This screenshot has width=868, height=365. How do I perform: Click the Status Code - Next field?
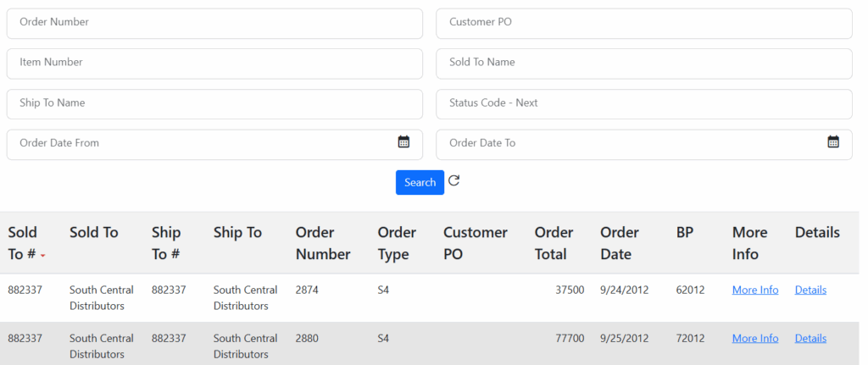(x=643, y=103)
